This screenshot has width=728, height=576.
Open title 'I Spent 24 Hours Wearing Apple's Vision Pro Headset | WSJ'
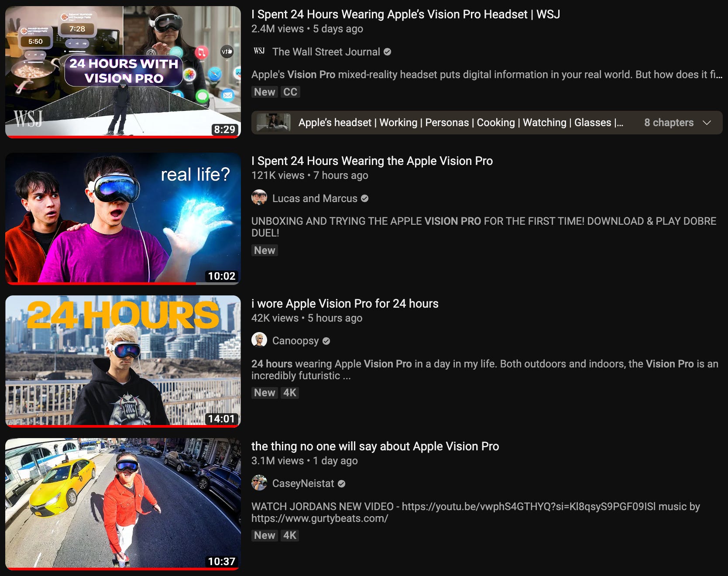(405, 14)
